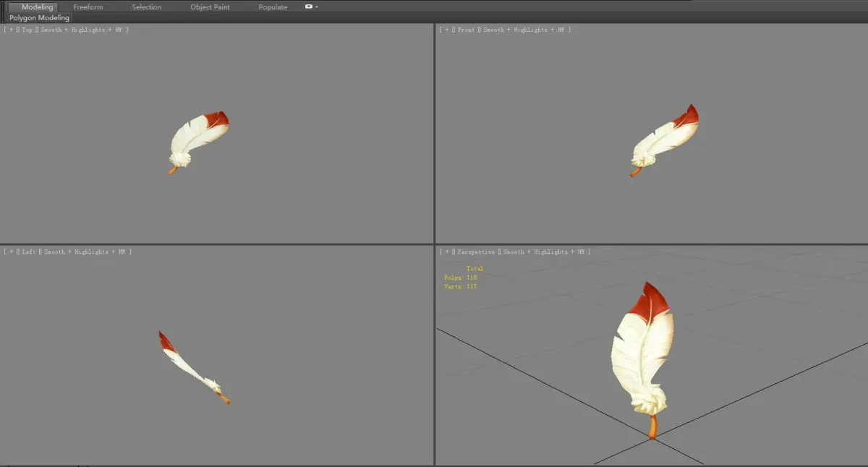Open the Selection ribbon tab
This screenshot has width=868, height=467.
click(147, 7)
